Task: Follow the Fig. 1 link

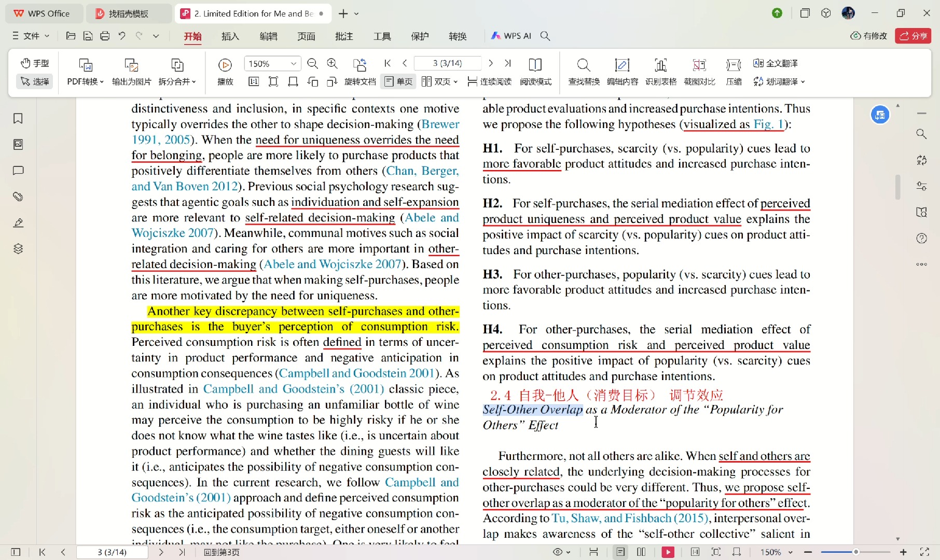Action: (x=768, y=124)
